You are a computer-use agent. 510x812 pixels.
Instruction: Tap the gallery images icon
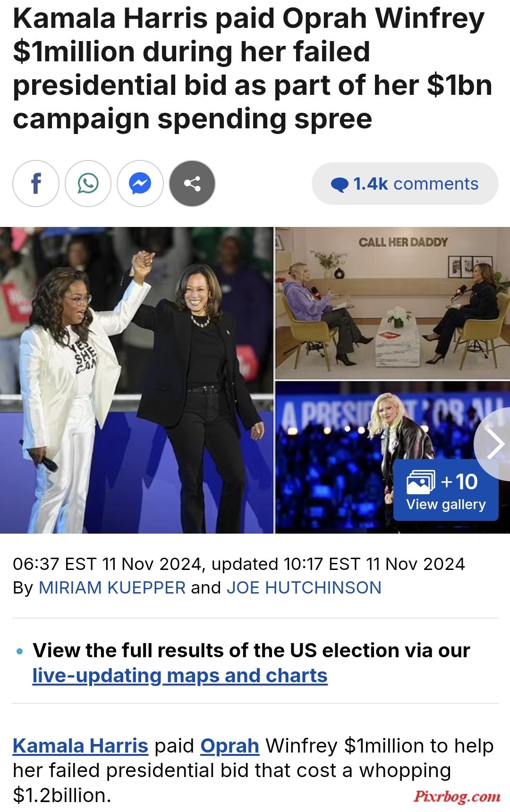(x=420, y=481)
